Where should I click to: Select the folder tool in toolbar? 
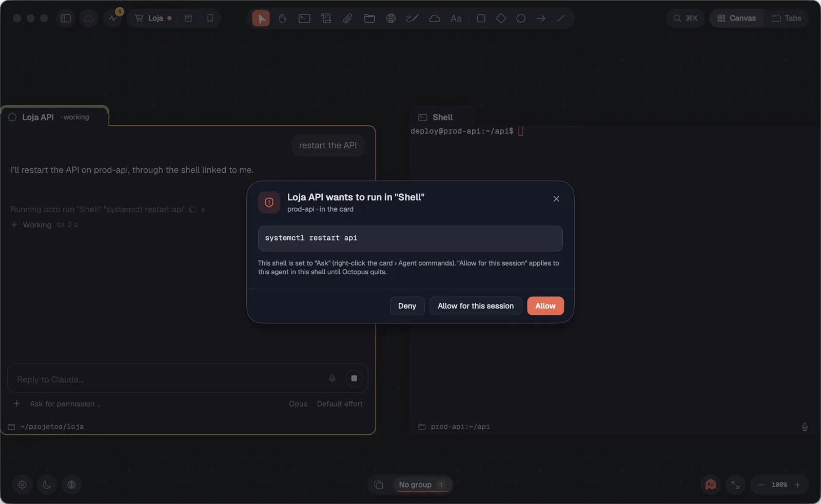click(369, 18)
